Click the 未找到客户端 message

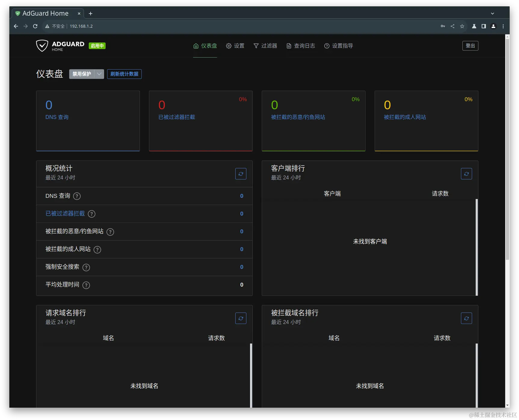370,241
